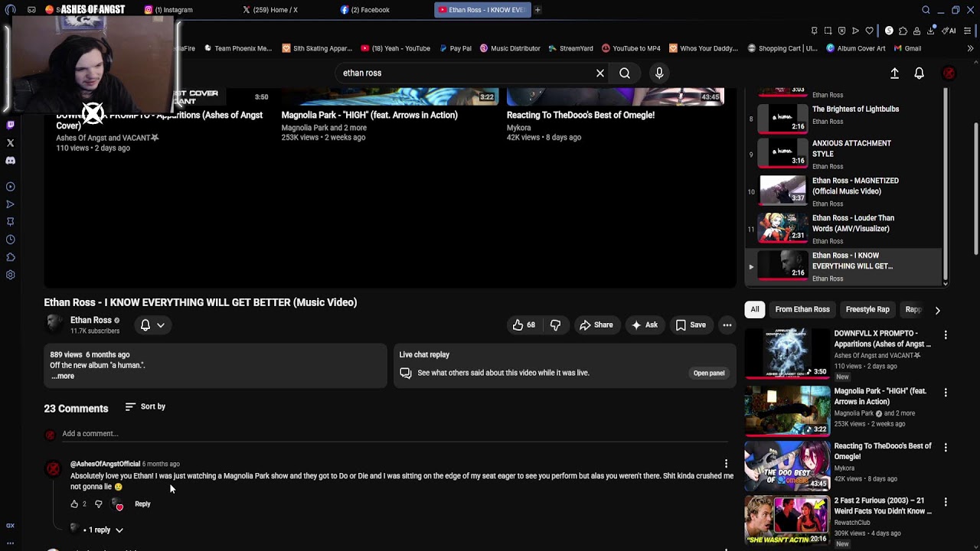
Task: Click the ad blocker shield icon
Action: coord(841,31)
